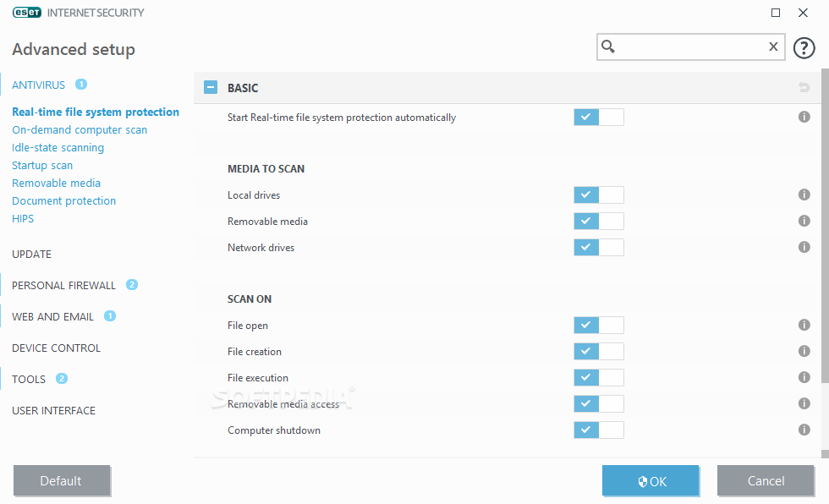Toggle Start Real-time protection automatically switch
829x504 pixels.
[x=598, y=118]
